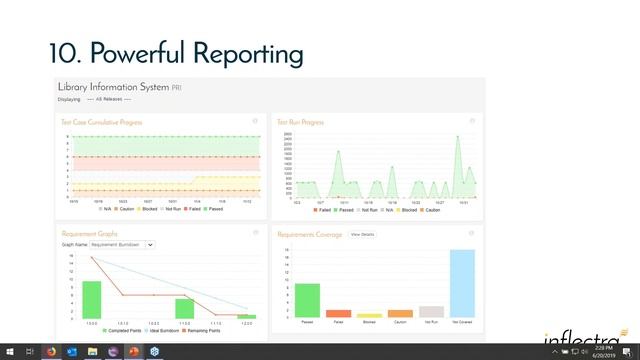Open the Graph Name Requirement Burndown dropdown

(x=122, y=245)
